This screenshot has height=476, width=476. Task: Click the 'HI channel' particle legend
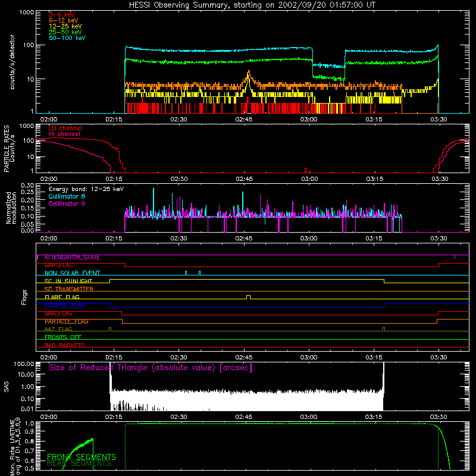point(64,134)
